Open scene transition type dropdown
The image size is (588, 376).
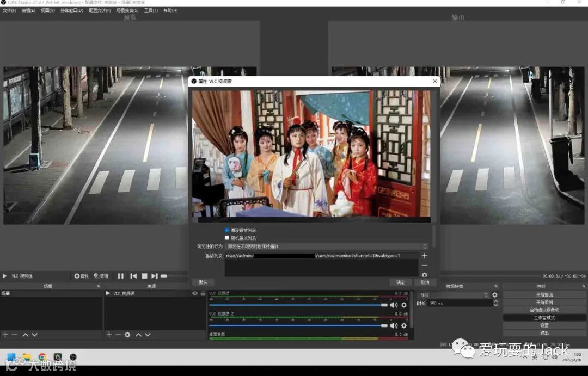pyautogui.click(x=454, y=295)
